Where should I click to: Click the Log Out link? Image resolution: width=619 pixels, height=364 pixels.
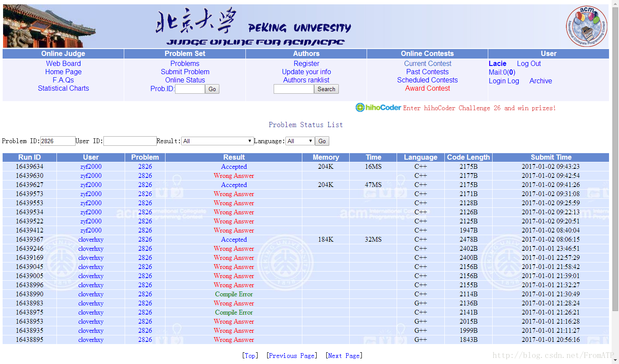coord(529,63)
